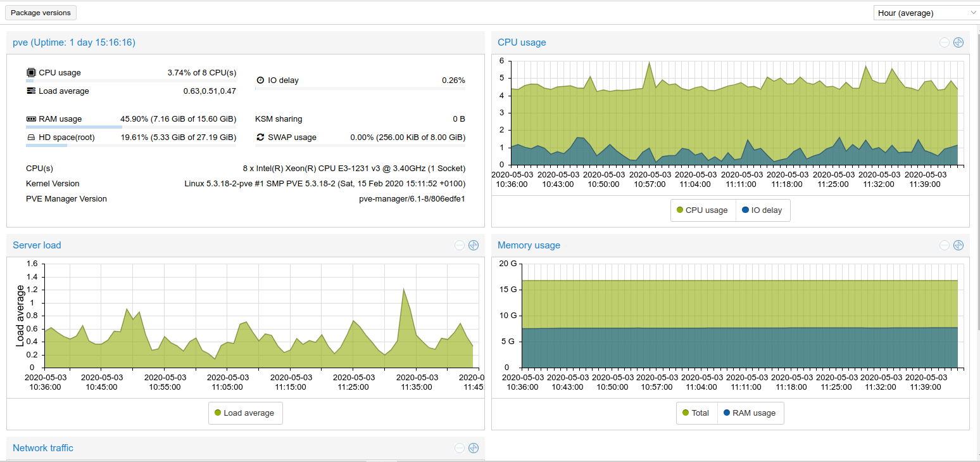Image resolution: width=980 pixels, height=462 pixels.
Task: Collapse the Network traffic panel
Action: (458, 448)
